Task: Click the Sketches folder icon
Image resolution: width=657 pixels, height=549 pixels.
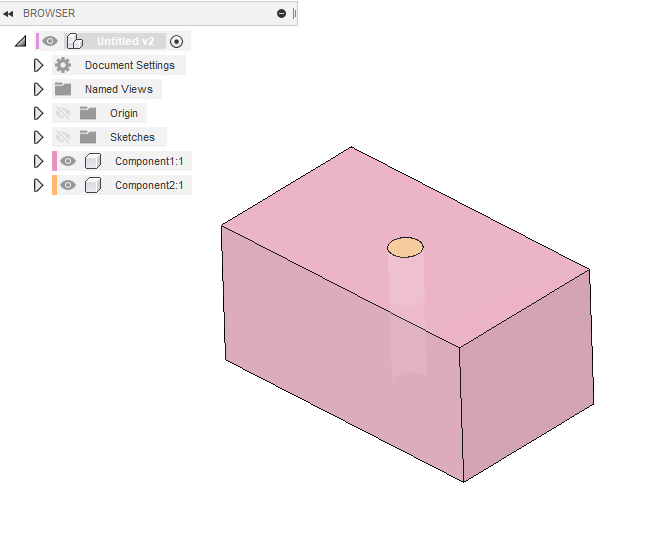Action: click(88, 137)
